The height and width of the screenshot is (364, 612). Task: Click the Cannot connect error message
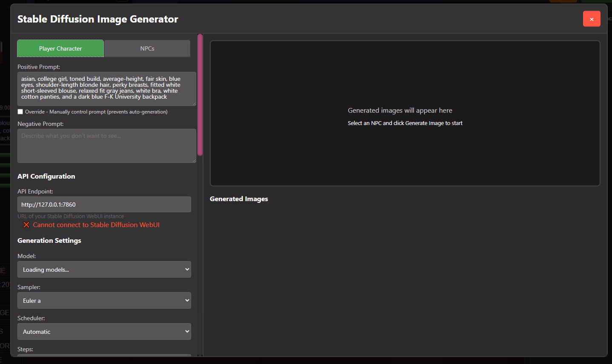tap(96, 225)
